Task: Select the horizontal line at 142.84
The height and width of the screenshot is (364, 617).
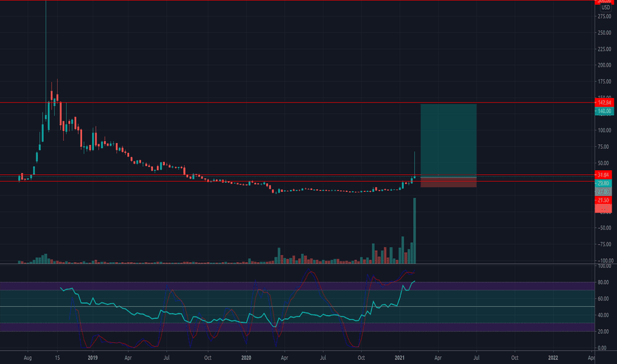Action: click(297, 103)
